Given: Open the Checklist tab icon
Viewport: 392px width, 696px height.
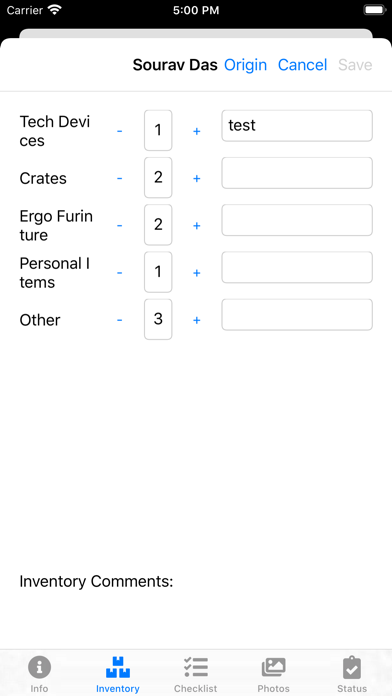Looking at the screenshot, I should [x=196, y=667].
